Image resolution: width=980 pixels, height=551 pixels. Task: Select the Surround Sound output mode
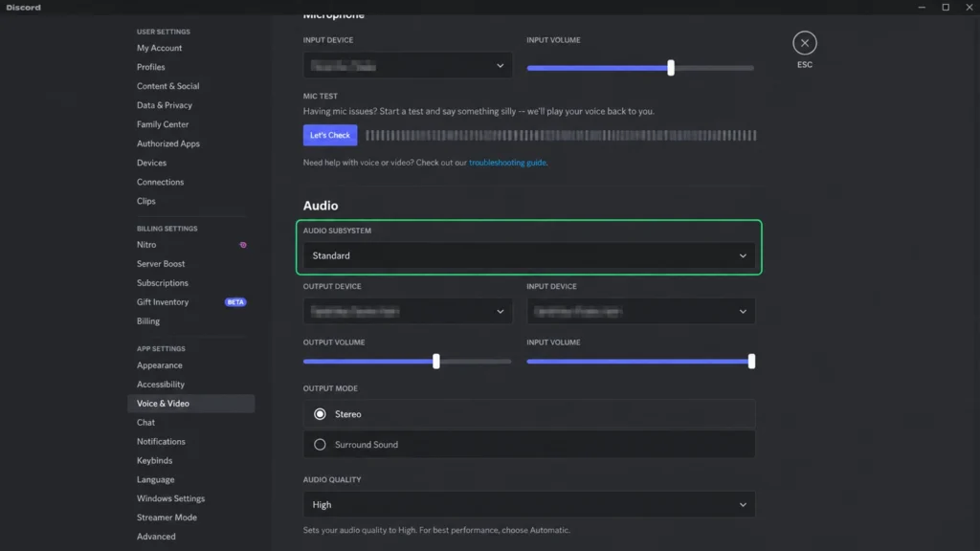528,444
